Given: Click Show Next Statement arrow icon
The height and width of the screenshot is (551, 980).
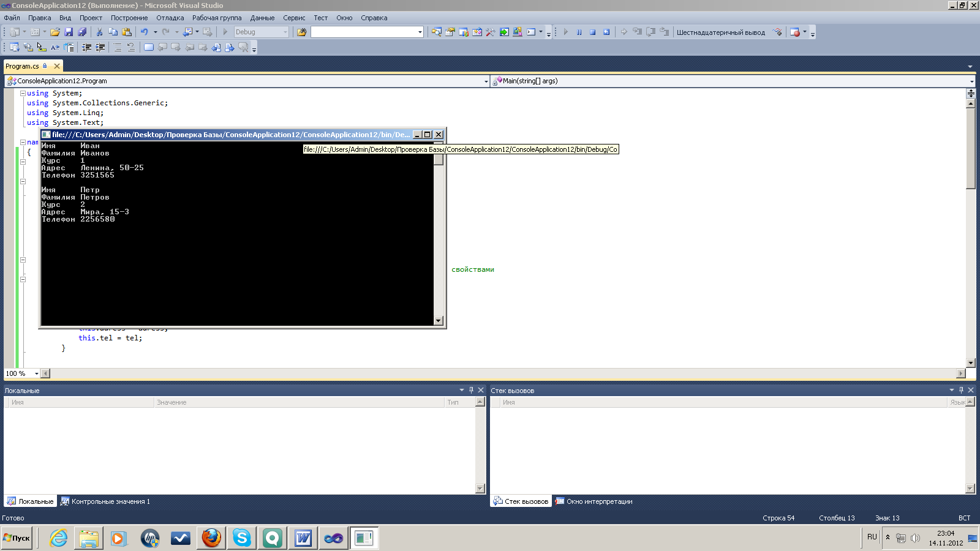Looking at the screenshot, I should (x=624, y=32).
